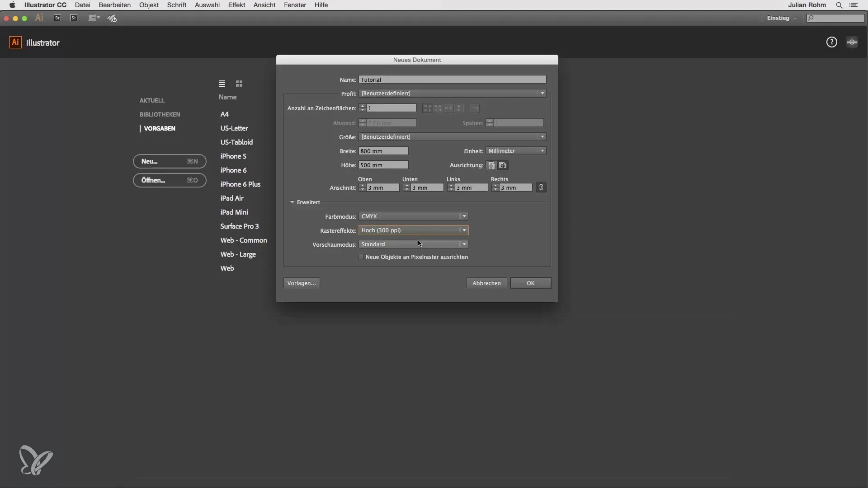868x488 pixels.
Task: Toggle the bleed link chain icon
Action: pos(541,188)
